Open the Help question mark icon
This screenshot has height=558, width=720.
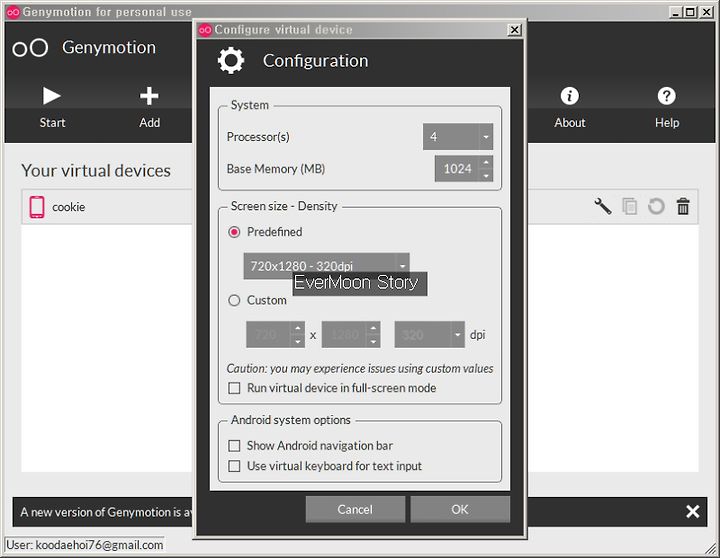[666, 96]
